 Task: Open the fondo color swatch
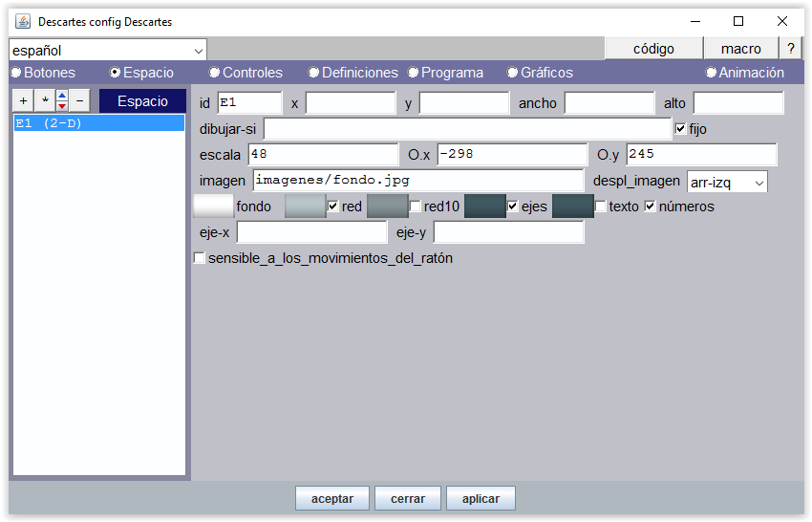point(213,207)
